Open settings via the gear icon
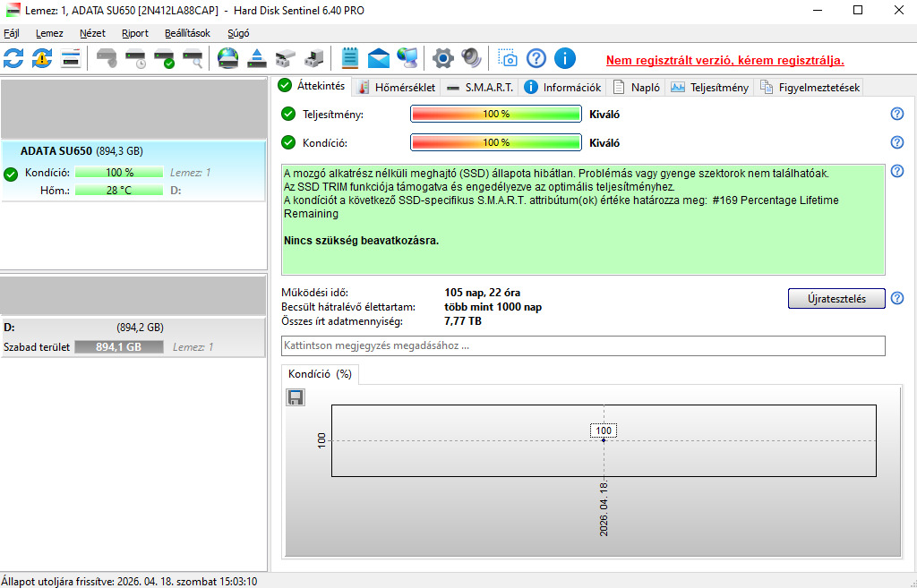The width and height of the screenshot is (917, 588). [x=442, y=58]
